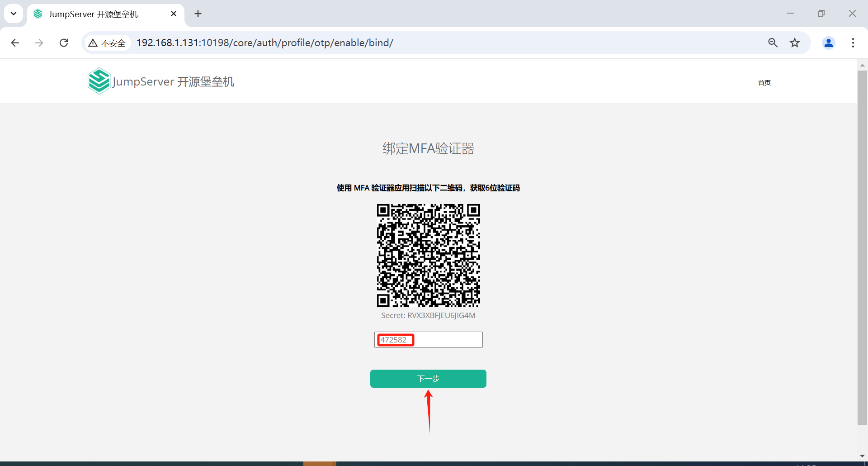Click the address bar URL
The height and width of the screenshot is (466, 868).
(x=265, y=43)
